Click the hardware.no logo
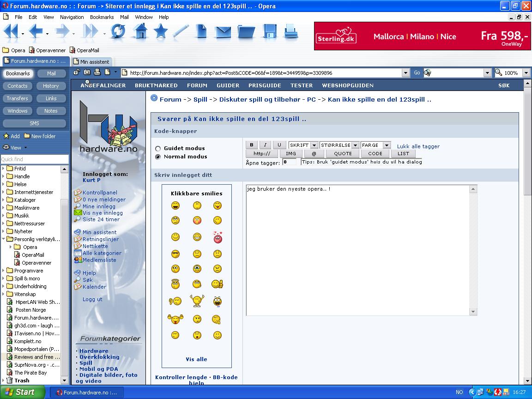The height and width of the screenshot is (399, 532). click(109, 127)
